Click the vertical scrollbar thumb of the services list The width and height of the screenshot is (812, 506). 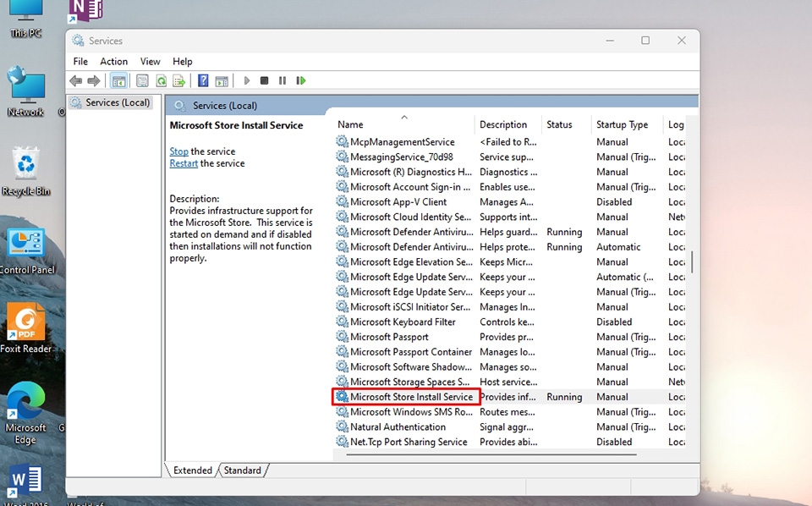[x=692, y=262]
